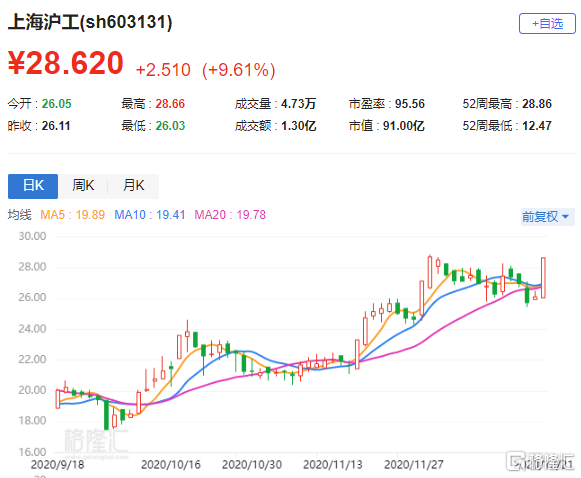The width and height of the screenshot is (581, 478).
Task: Click the percent change (+9.61%)
Action: 239,70
